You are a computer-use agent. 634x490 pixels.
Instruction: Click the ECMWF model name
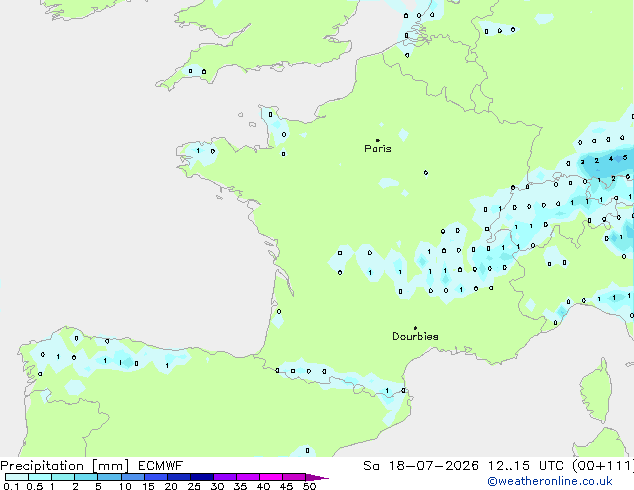click(x=161, y=466)
